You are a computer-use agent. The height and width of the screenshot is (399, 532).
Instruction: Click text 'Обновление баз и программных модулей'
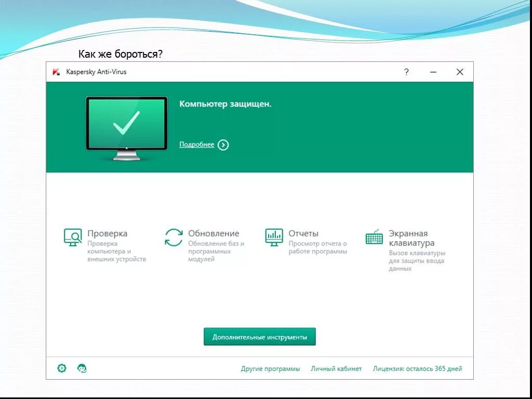pos(216,251)
